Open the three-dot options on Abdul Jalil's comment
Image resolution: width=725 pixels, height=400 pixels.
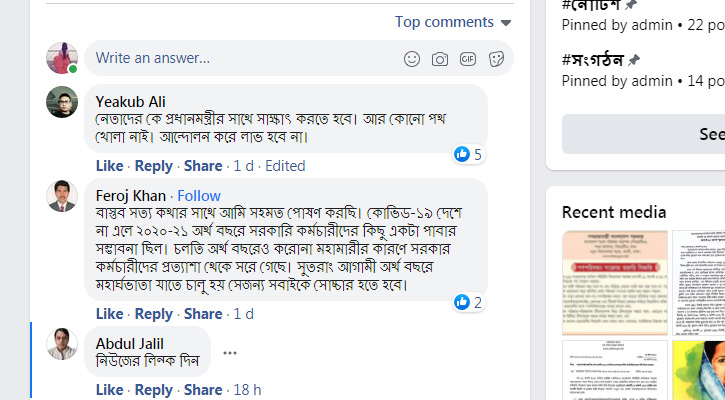pos(230,352)
